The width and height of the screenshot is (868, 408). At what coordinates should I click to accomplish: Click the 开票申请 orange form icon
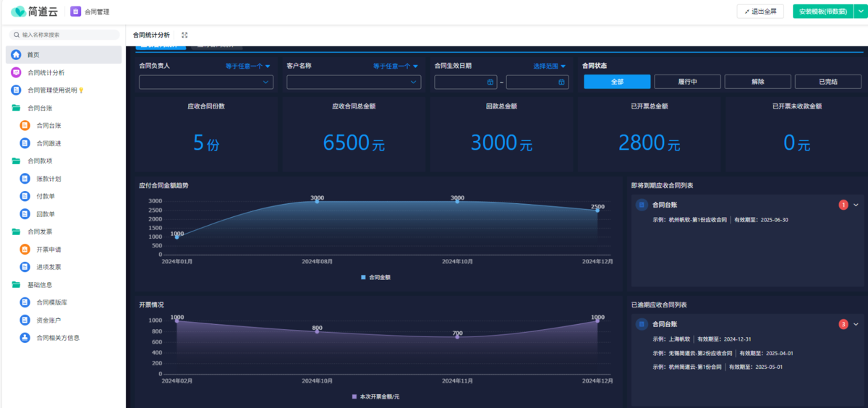pos(25,250)
